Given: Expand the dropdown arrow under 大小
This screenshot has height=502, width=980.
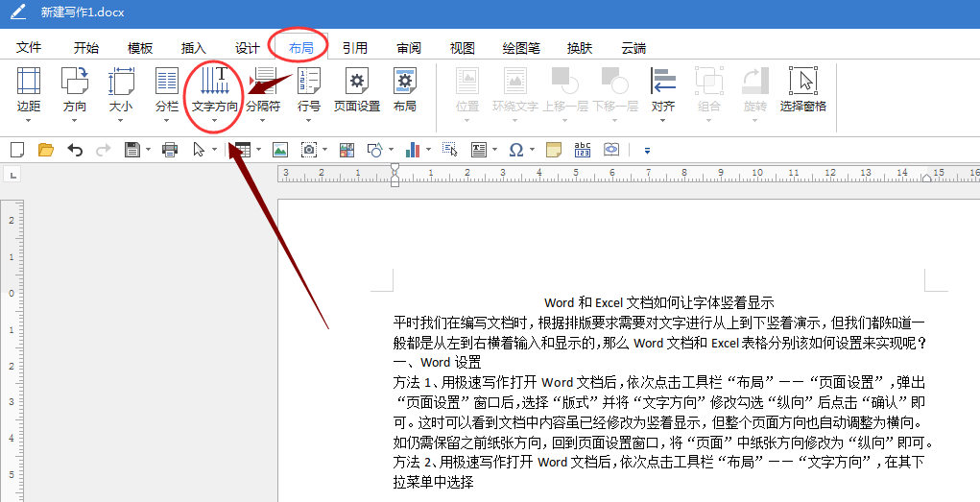Looking at the screenshot, I should pyautogui.click(x=121, y=119).
